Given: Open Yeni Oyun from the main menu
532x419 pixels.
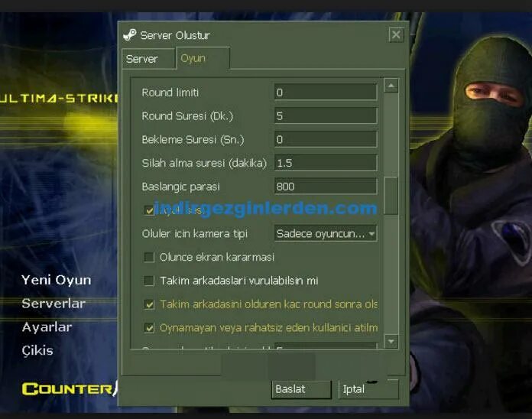Looking at the screenshot, I should pyautogui.click(x=57, y=281).
